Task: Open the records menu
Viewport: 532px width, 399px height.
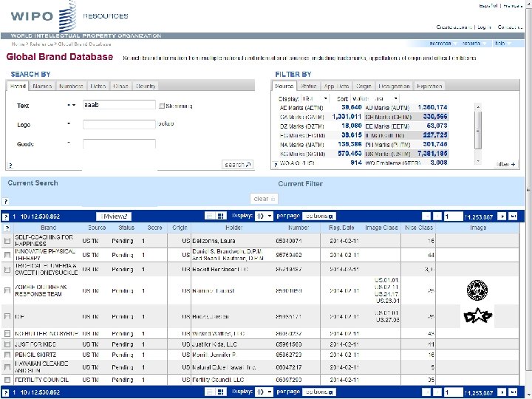Action: click(x=474, y=44)
